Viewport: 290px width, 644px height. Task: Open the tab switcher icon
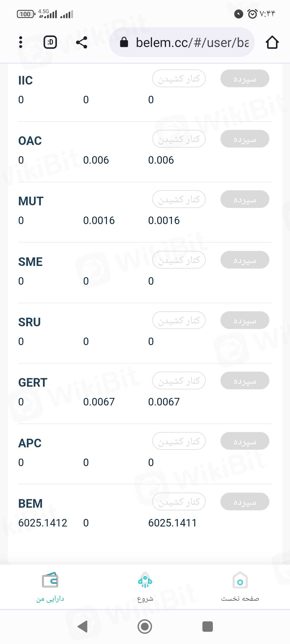[50, 42]
